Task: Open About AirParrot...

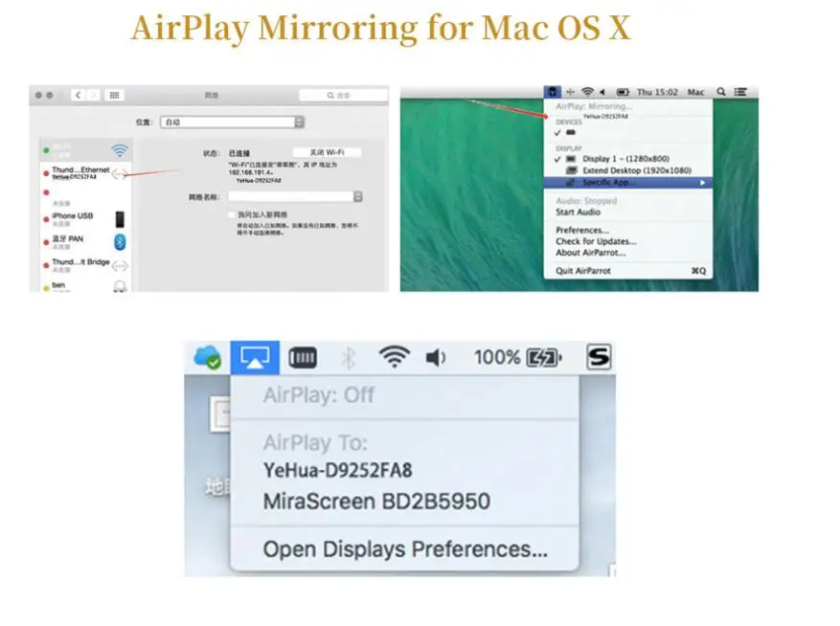Action: click(x=590, y=253)
